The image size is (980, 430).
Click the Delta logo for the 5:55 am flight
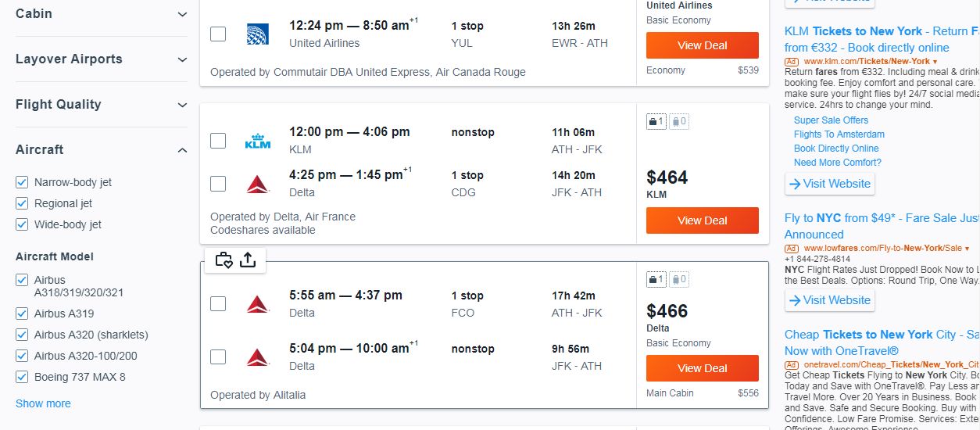point(258,304)
